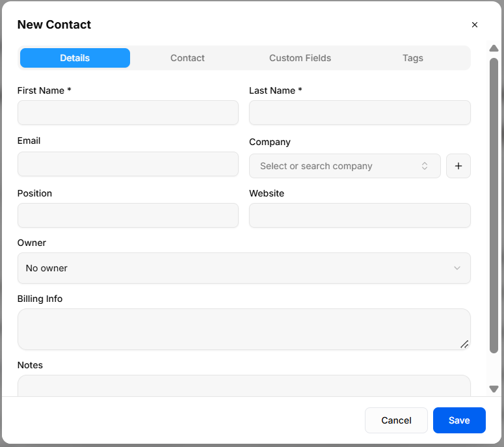Screen dimensions: 504x447
Task: Expand the Owner dropdown
Action: point(244,268)
